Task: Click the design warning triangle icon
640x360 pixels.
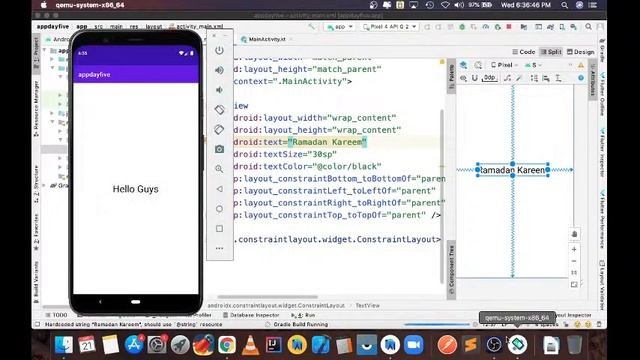Action: [581, 65]
